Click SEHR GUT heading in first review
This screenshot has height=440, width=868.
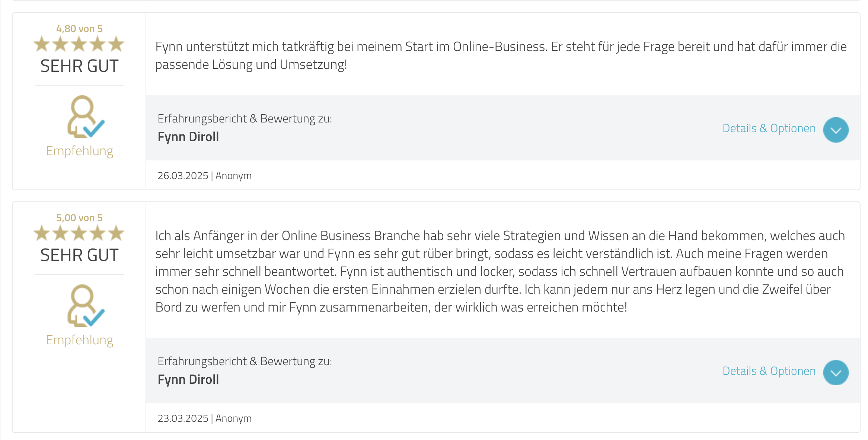79,66
